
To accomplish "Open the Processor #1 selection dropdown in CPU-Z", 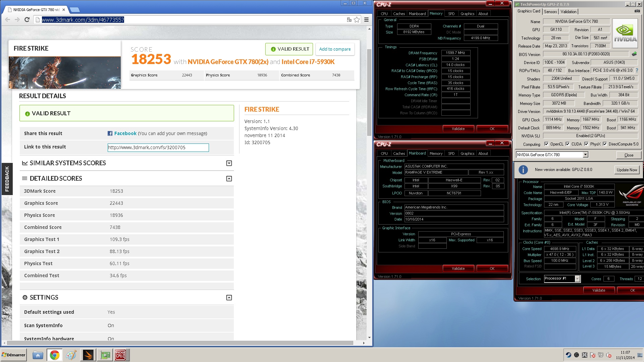I will click(x=577, y=279).
